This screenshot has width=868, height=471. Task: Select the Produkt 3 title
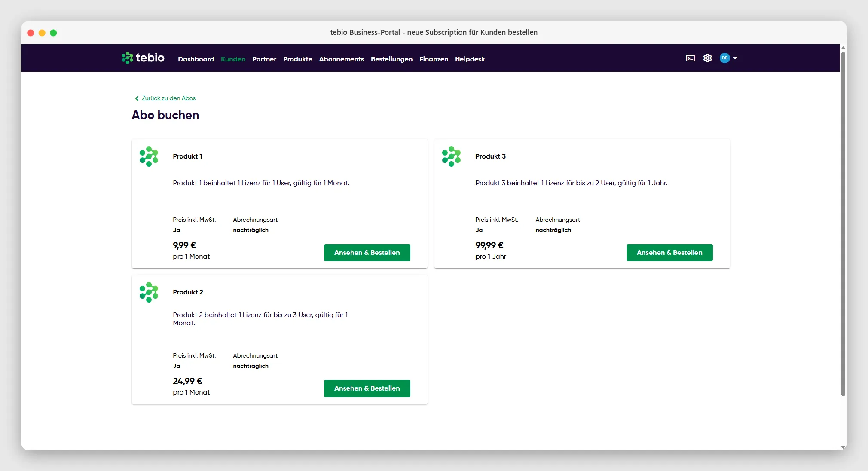coord(490,156)
